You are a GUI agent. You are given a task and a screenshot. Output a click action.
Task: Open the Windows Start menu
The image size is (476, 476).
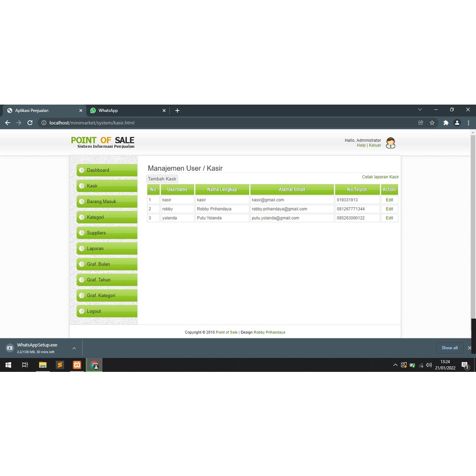point(8,365)
